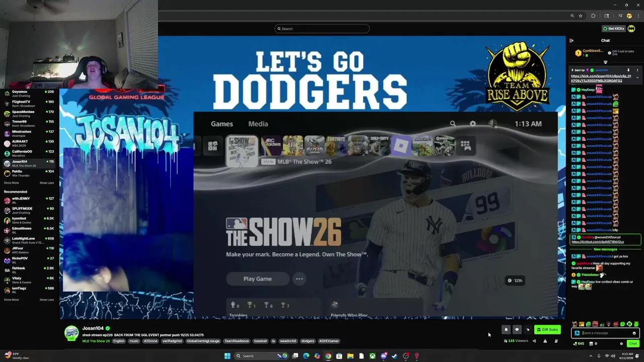The image size is (644, 362).
Task: Open Steam from the taskbar
Action: pyautogui.click(x=394, y=356)
